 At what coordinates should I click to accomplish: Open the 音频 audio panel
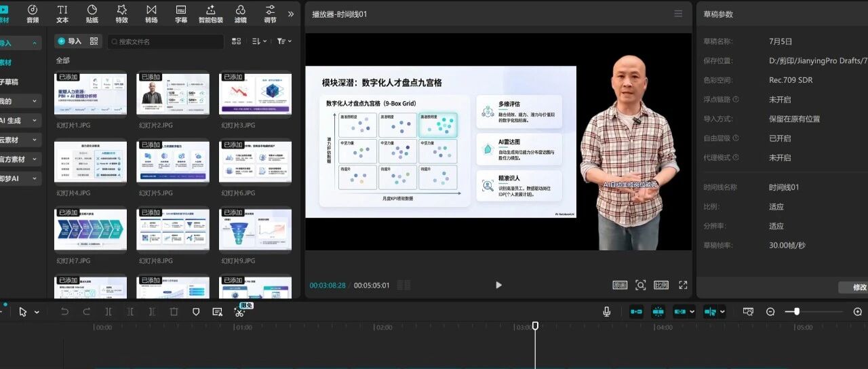pos(33,14)
